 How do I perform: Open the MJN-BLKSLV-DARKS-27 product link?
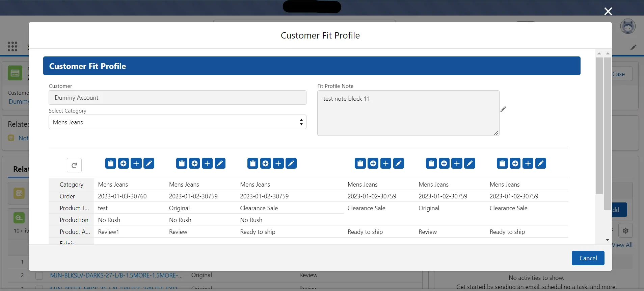point(116,275)
